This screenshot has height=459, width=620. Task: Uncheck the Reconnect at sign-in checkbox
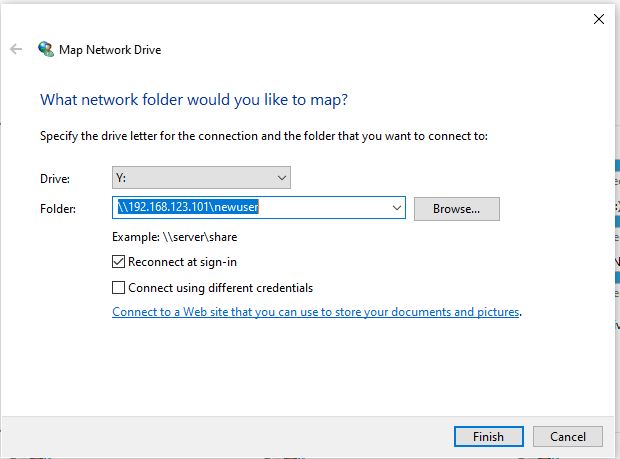[x=120, y=262]
